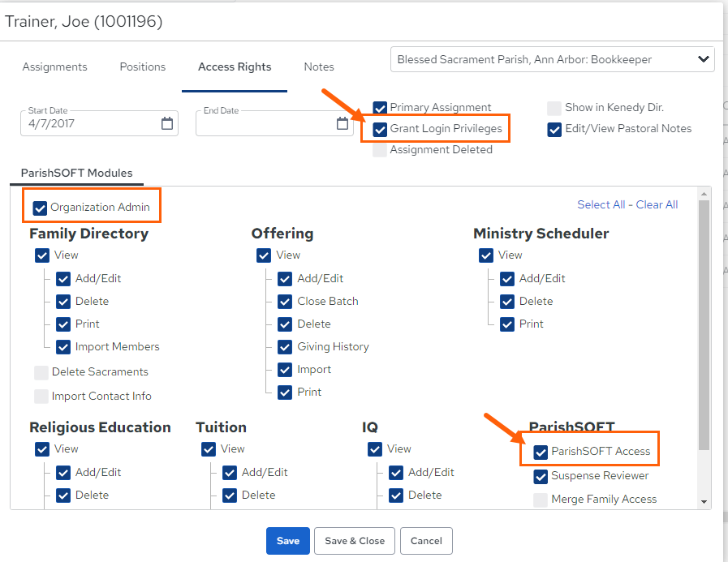Check the Assignment Deleted box
728x562 pixels.
pyautogui.click(x=380, y=150)
